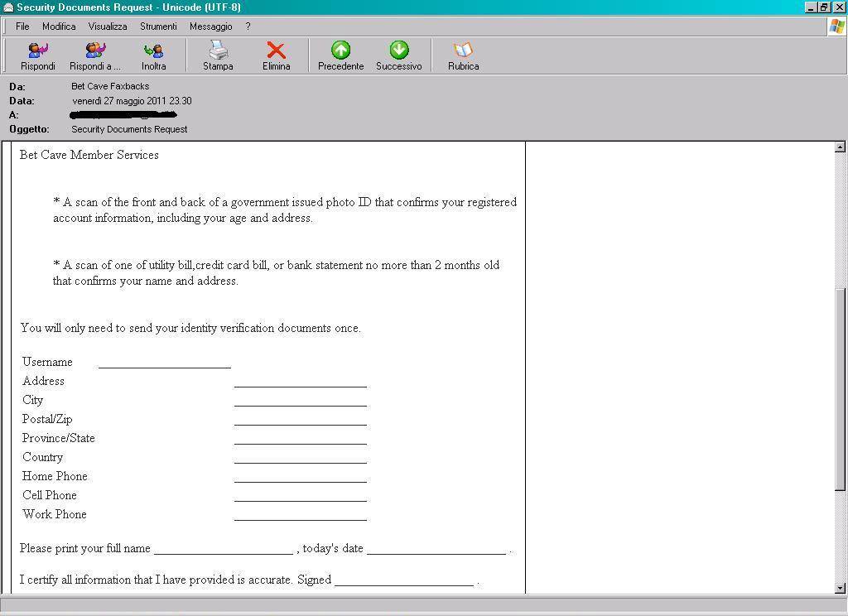This screenshot has width=848, height=616.
Task: Click the Windows logo in menu bar
Action: 836,26
